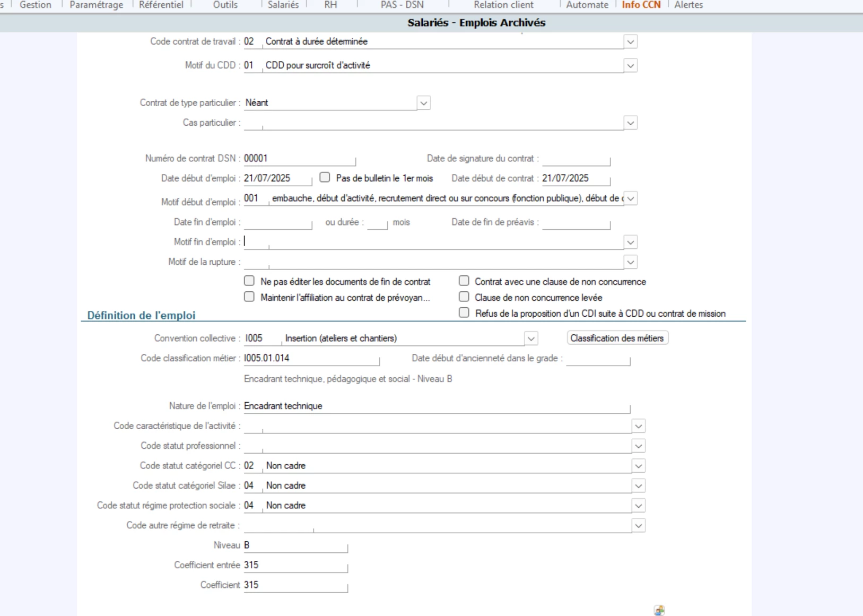Open the Alertes menu

[x=688, y=5]
